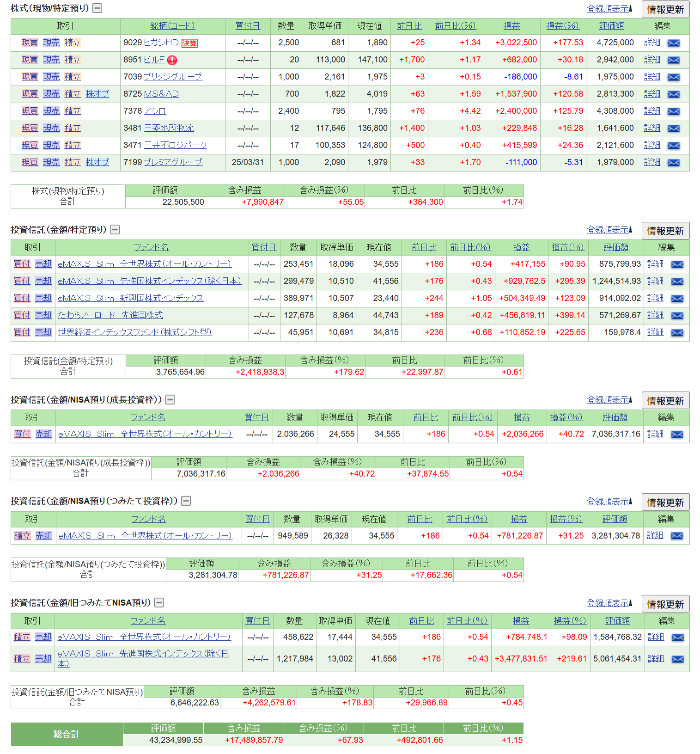This screenshot has height=754, width=700.
Task: Sort stocks by 損益(%) column header
Action: (562, 26)
